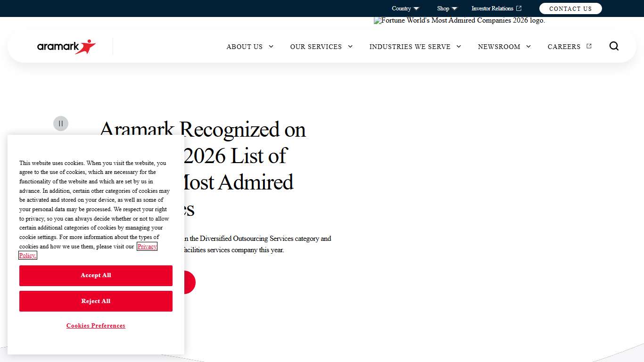Pause the hero banner animation
644x362 pixels.
60,123
